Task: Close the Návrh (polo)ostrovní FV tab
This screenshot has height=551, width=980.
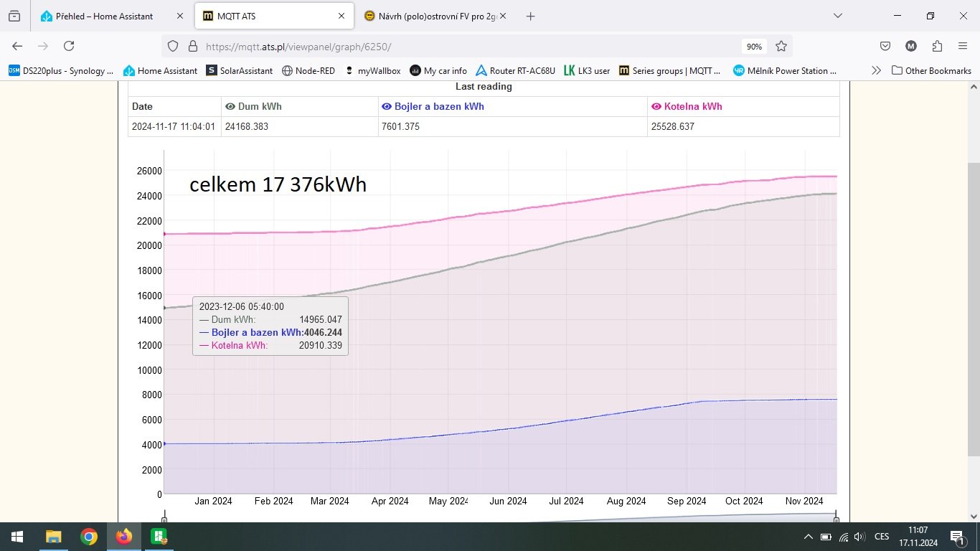Action: point(503,16)
